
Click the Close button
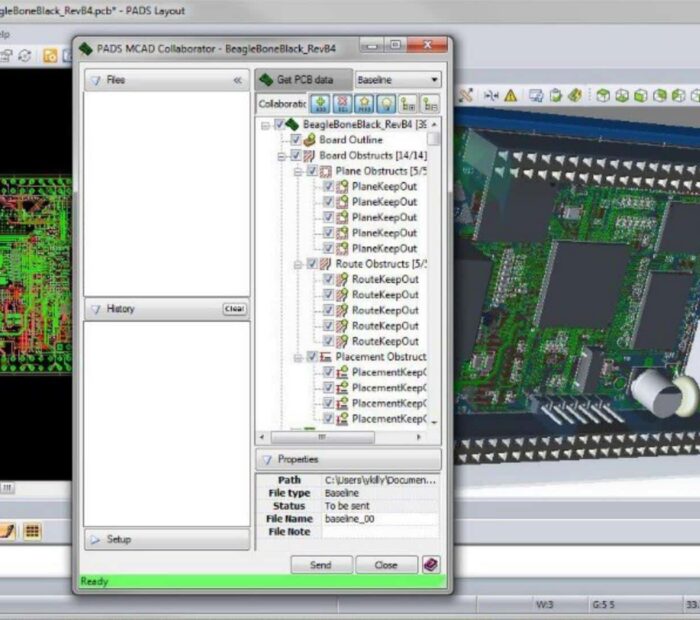pos(386,565)
